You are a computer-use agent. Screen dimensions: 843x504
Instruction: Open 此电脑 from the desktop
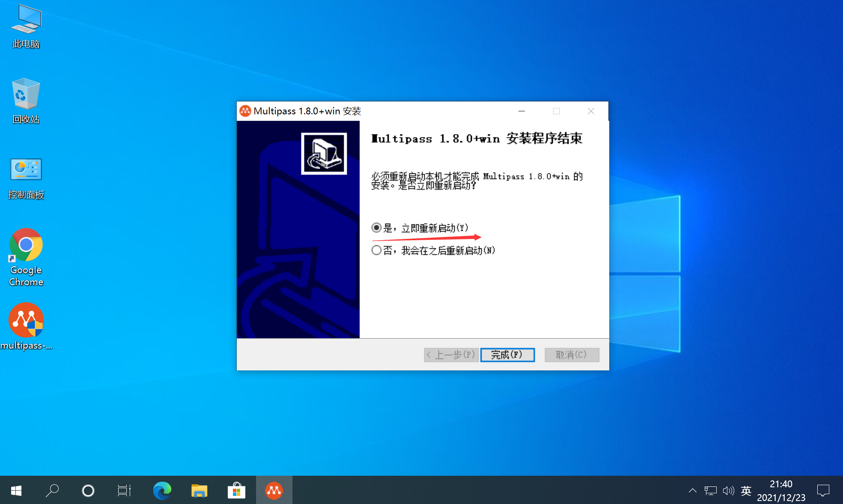click(26, 26)
